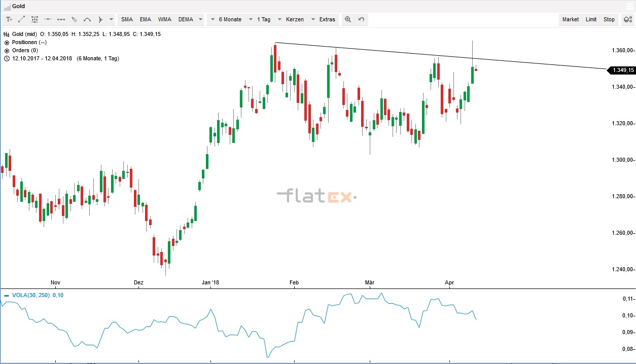Open chart settings icon at toolbar right
The width and height of the screenshot is (636, 364).
coord(627,19)
